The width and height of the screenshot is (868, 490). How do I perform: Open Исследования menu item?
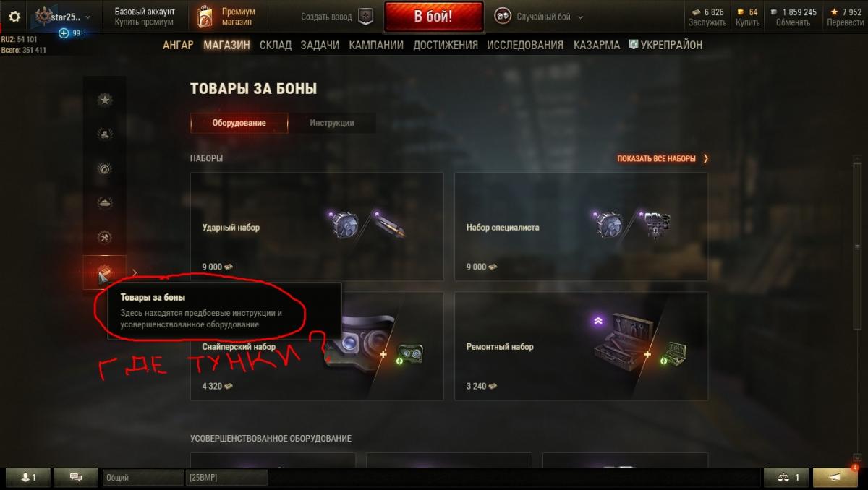525,45
